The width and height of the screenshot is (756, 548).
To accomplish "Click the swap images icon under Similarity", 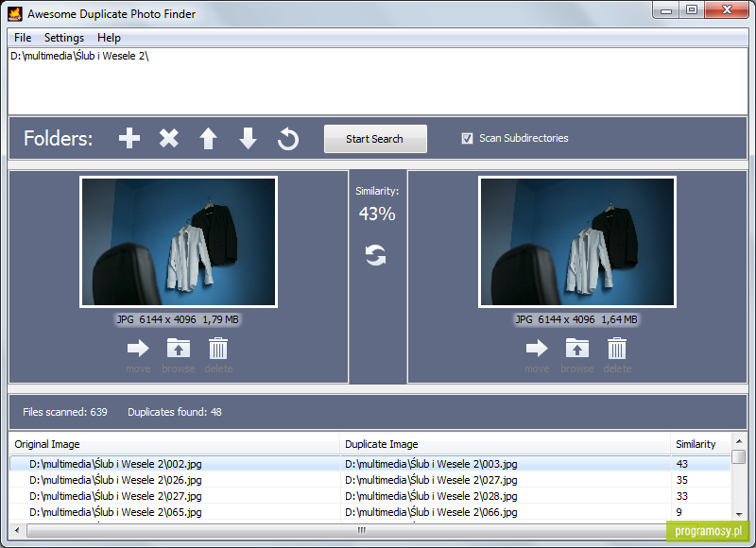I will [x=375, y=255].
